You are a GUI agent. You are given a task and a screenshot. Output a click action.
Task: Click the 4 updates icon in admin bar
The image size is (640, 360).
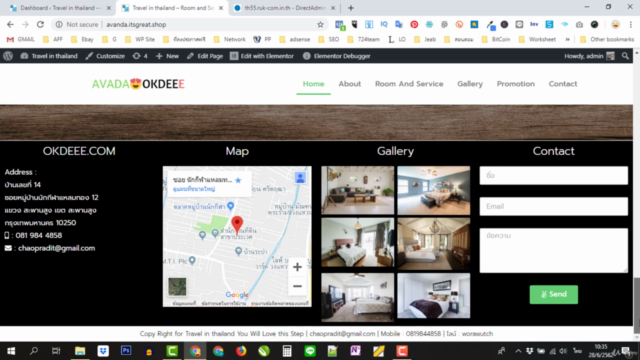click(140, 56)
